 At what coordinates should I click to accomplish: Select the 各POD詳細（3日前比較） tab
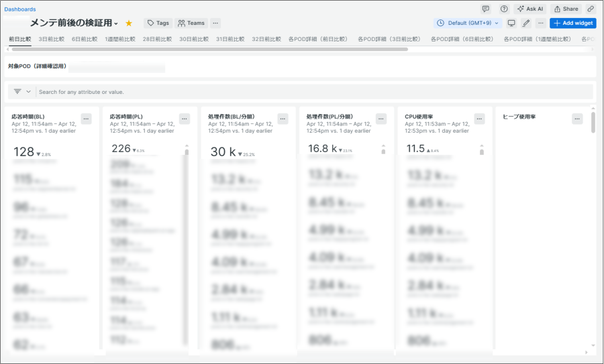click(390, 40)
